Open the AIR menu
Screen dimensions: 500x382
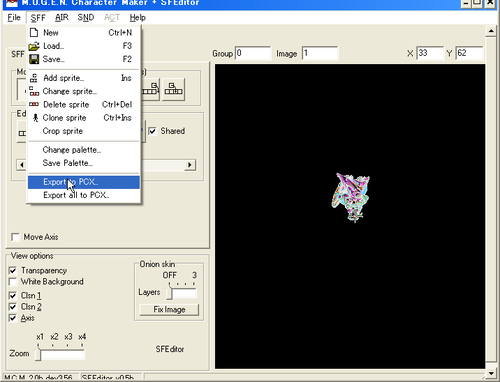point(62,18)
